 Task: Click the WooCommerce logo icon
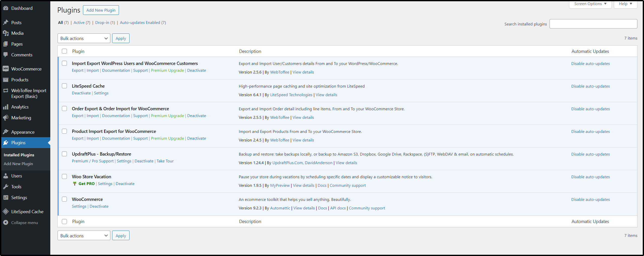point(6,69)
